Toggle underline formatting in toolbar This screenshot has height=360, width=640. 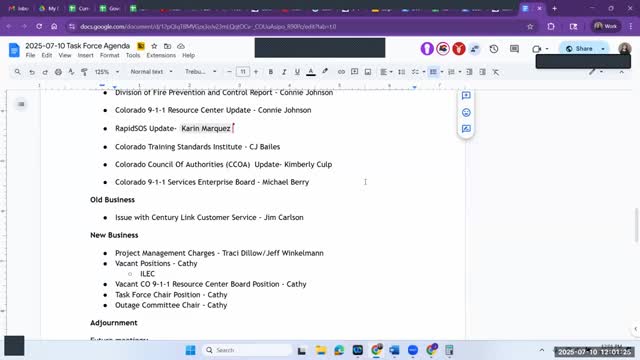click(x=297, y=72)
